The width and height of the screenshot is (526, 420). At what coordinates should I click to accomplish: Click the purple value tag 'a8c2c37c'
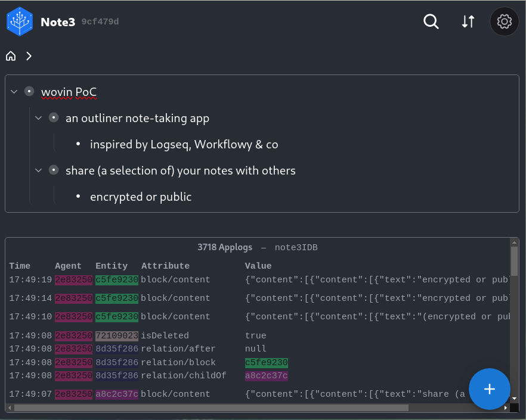pos(267,375)
